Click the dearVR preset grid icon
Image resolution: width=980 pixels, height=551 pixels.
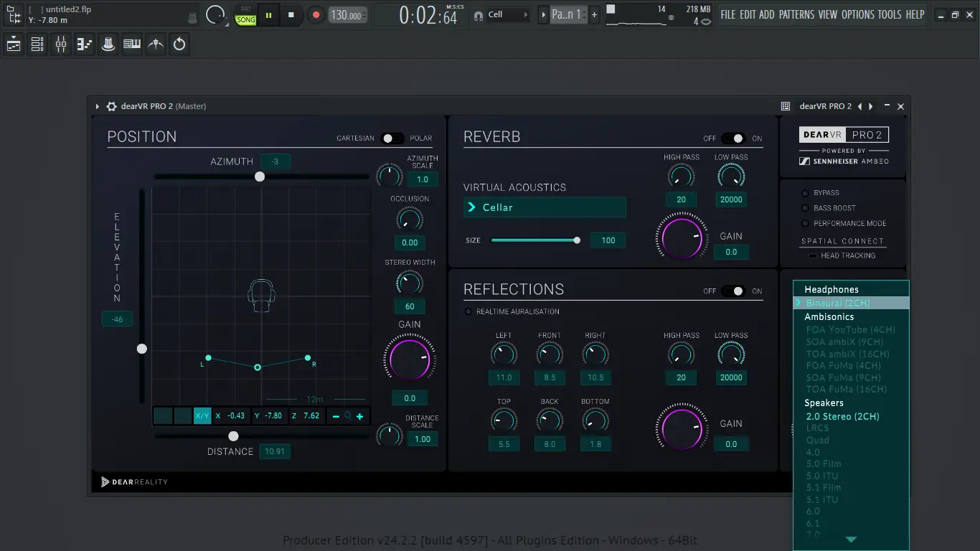click(x=786, y=106)
